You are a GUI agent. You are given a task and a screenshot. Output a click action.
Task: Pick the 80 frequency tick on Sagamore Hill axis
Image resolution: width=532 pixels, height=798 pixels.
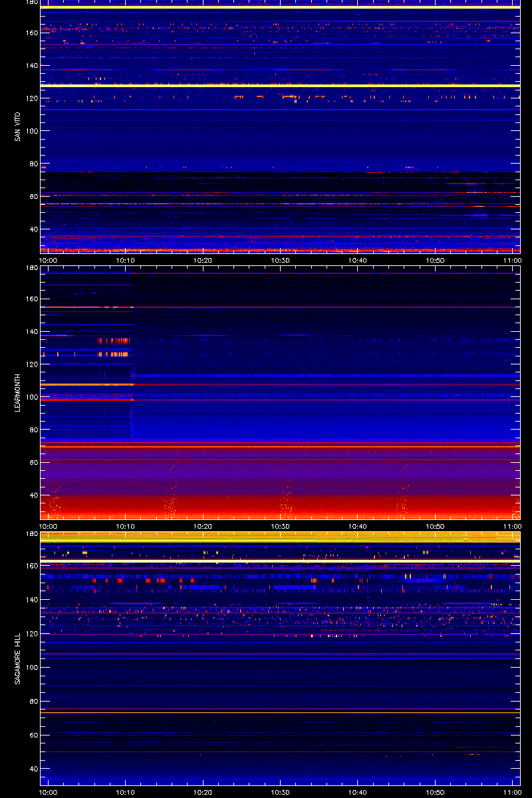[33, 701]
